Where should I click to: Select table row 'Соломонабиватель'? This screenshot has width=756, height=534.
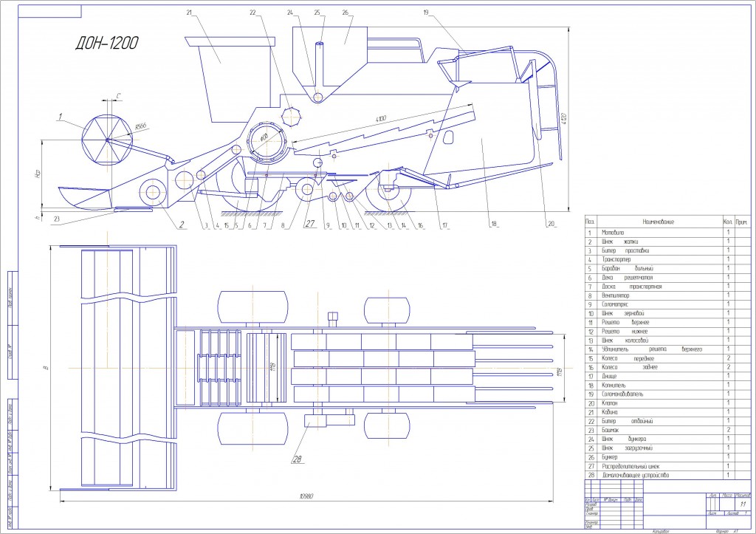pyautogui.click(x=667, y=394)
